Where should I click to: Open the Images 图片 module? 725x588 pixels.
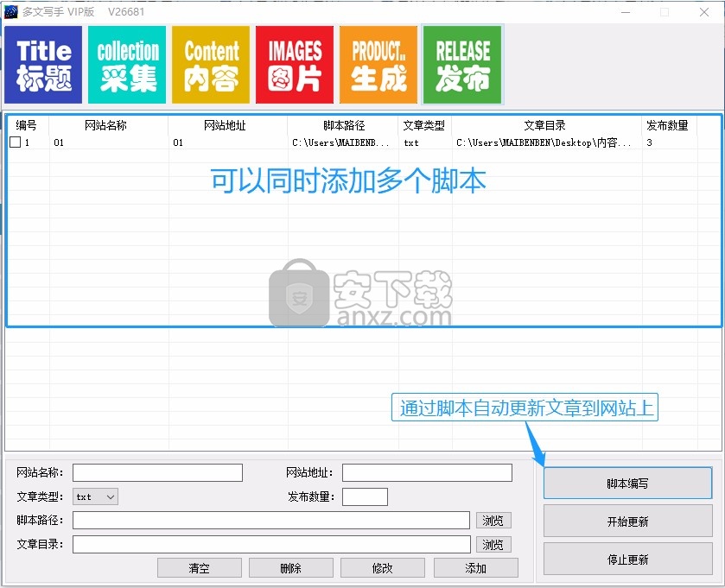[295, 65]
